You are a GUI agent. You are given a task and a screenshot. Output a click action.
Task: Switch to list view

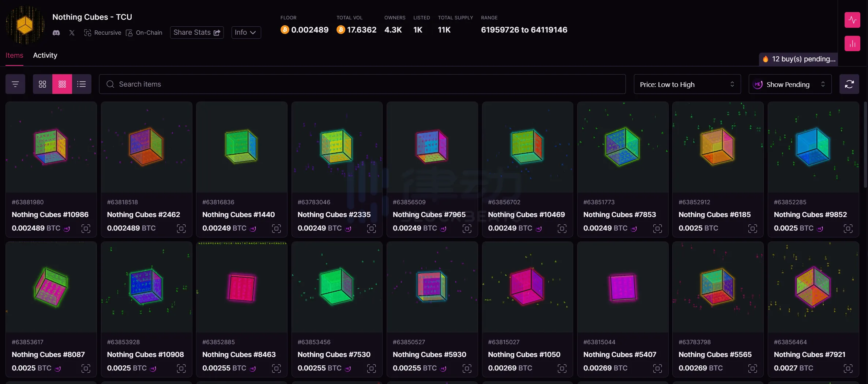pos(82,84)
